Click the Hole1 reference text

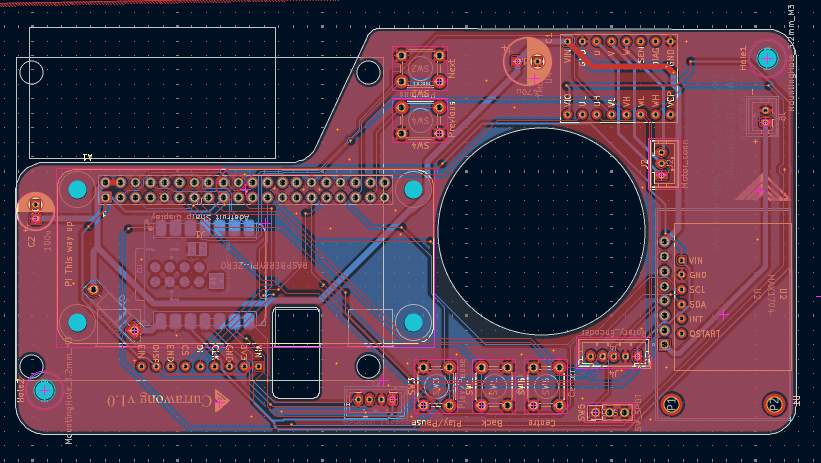pos(743,58)
